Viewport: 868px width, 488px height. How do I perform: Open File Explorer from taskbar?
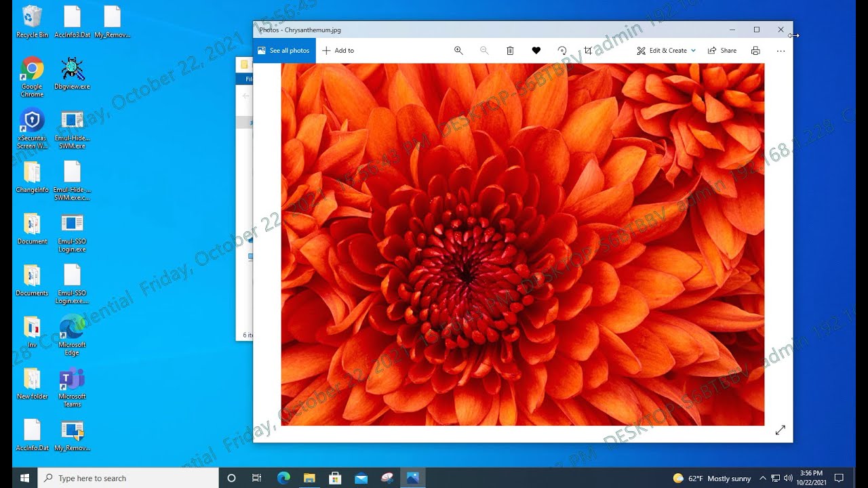point(309,478)
